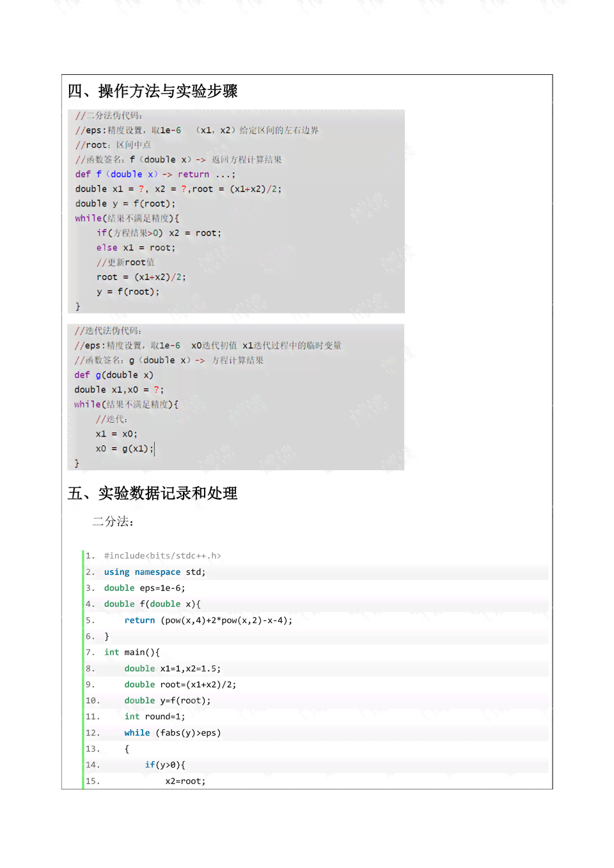Click line x1 = x0;
This screenshot has width=614, height=868.
click(116, 434)
